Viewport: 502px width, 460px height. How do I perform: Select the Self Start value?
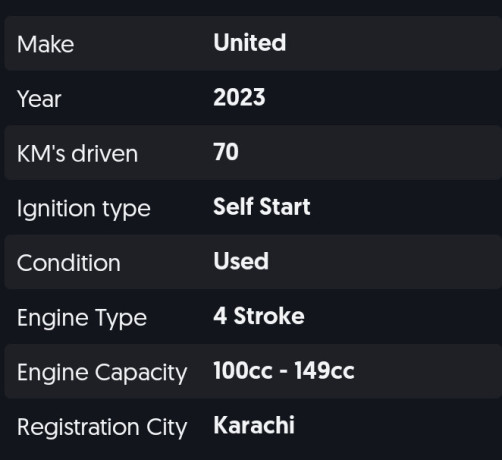262,207
